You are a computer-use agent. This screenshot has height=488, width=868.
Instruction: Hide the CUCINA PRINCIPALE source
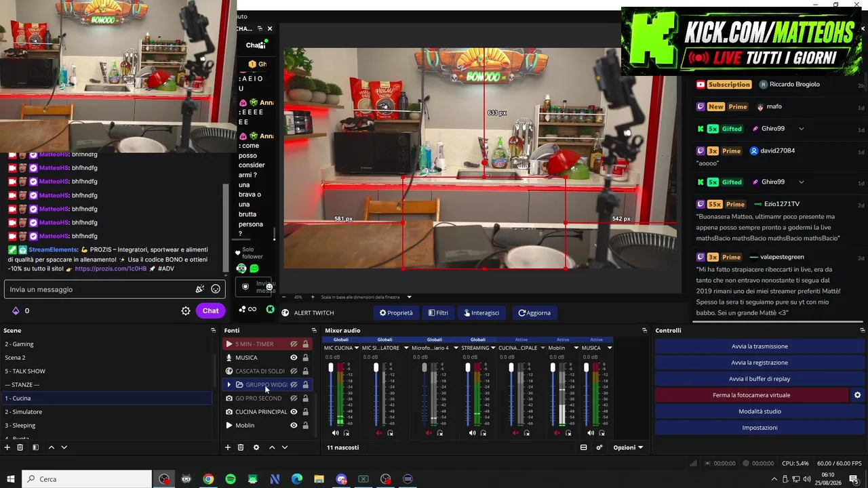coord(294,411)
